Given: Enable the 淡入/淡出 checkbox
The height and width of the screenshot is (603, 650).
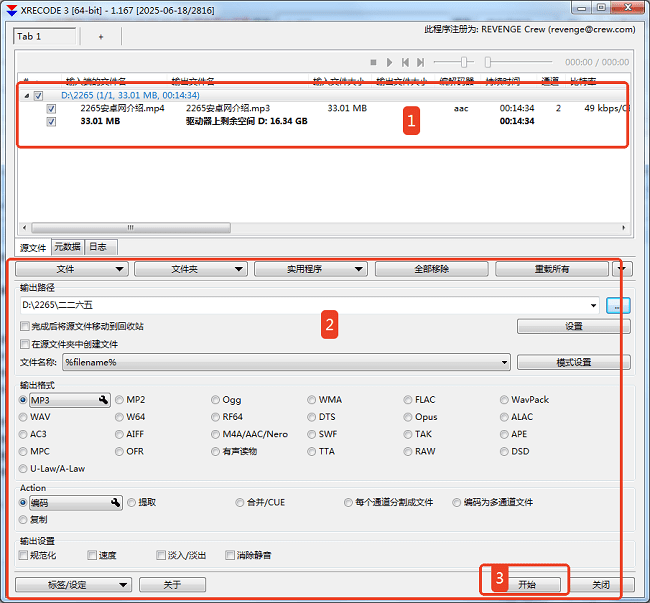Looking at the screenshot, I should (x=161, y=555).
